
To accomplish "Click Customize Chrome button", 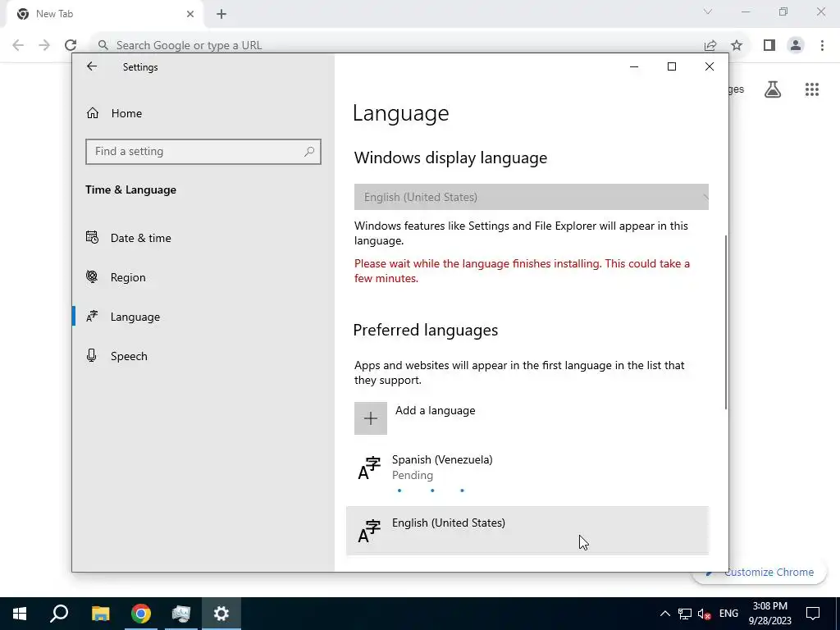I will pyautogui.click(x=761, y=572).
